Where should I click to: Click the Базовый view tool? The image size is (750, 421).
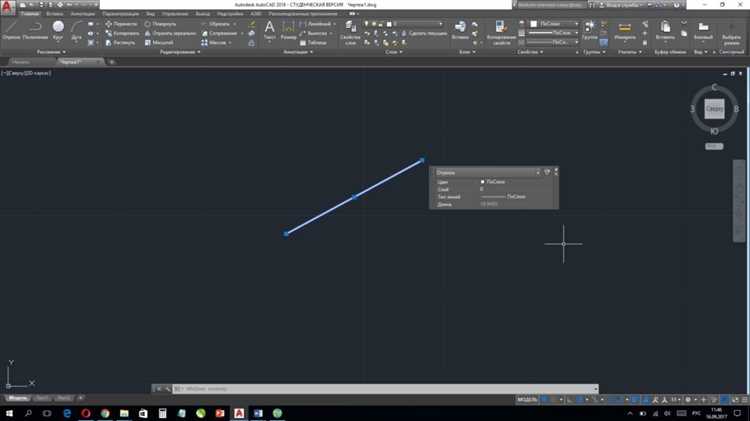[x=703, y=30]
